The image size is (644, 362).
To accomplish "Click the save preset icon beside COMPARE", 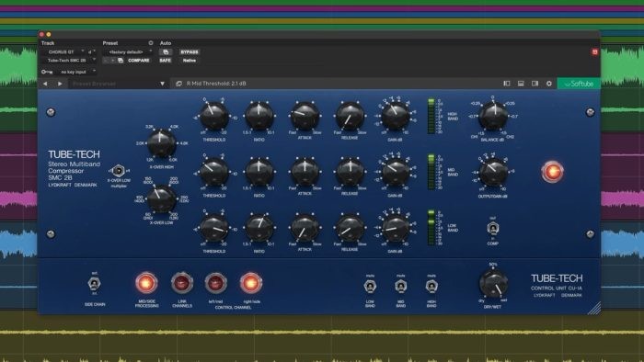I will click(121, 61).
